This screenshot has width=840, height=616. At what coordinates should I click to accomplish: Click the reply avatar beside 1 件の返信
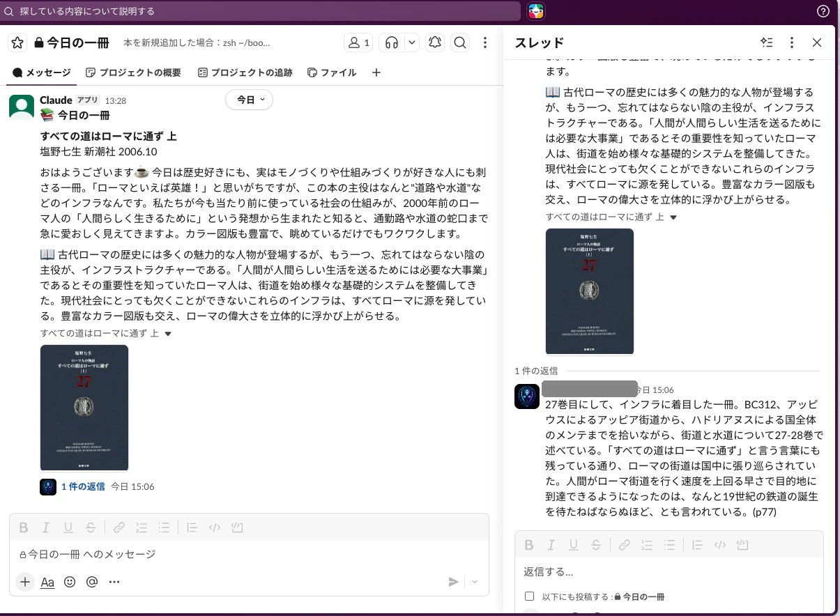(48, 486)
